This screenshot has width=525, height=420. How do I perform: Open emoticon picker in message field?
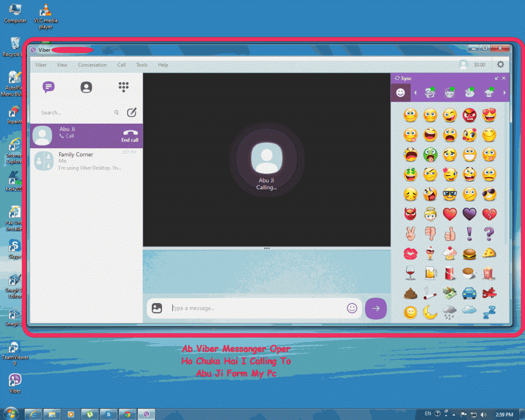352,308
